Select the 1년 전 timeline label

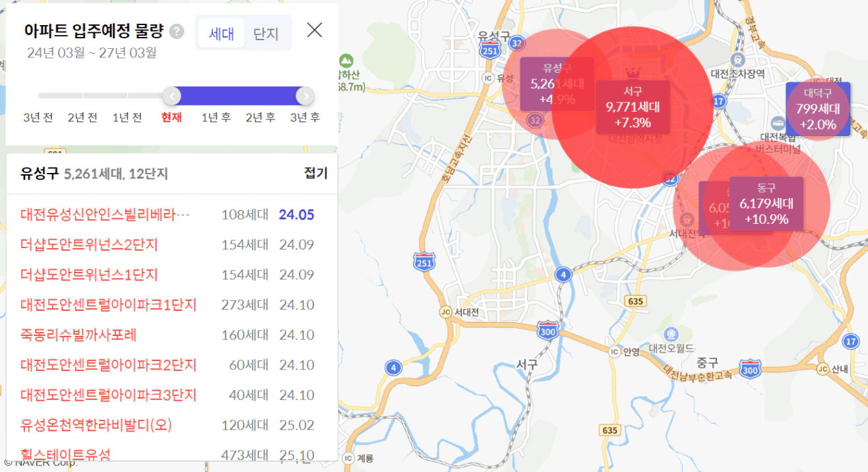click(127, 118)
